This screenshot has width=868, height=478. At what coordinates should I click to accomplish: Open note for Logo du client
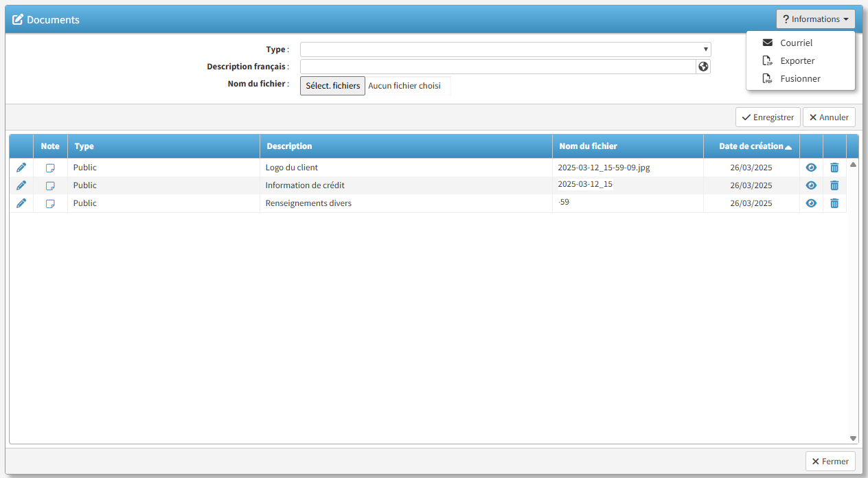(50, 168)
